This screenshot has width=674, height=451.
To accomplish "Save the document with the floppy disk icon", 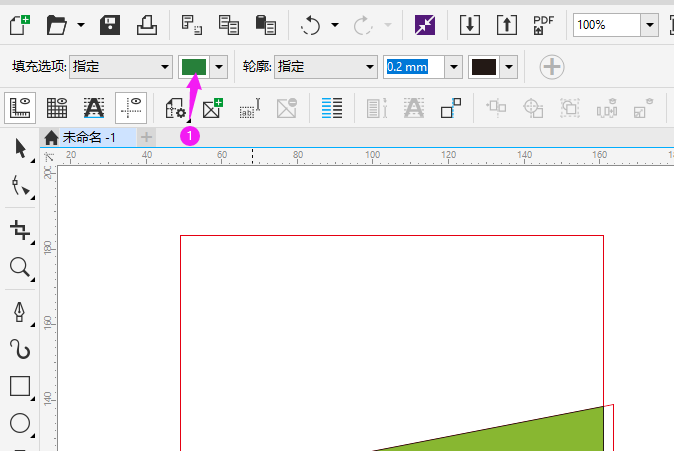I will [x=110, y=25].
